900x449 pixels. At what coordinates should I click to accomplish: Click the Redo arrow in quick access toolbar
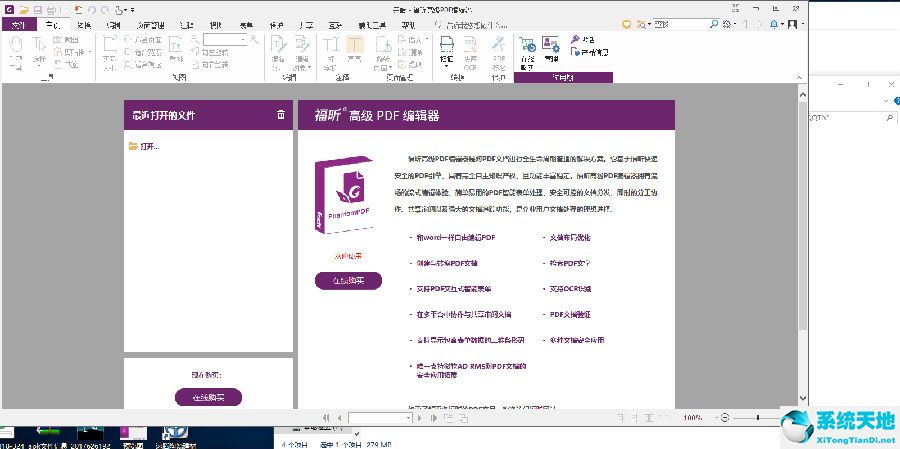point(104,10)
